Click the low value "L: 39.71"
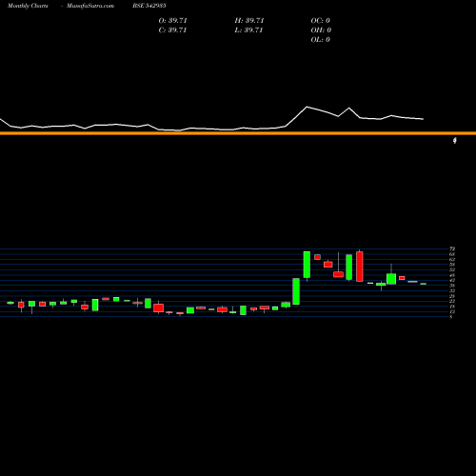 click(x=249, y=30)
